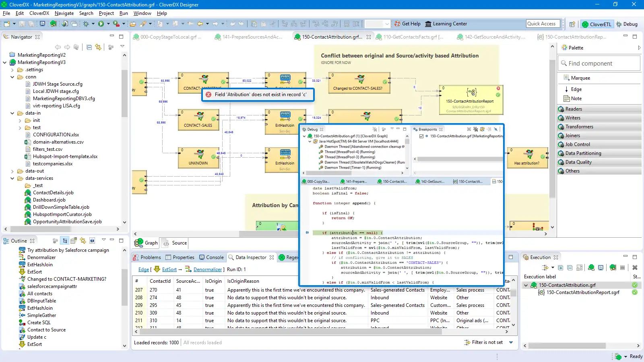Click the Debug bug toolbar icon

86,24
